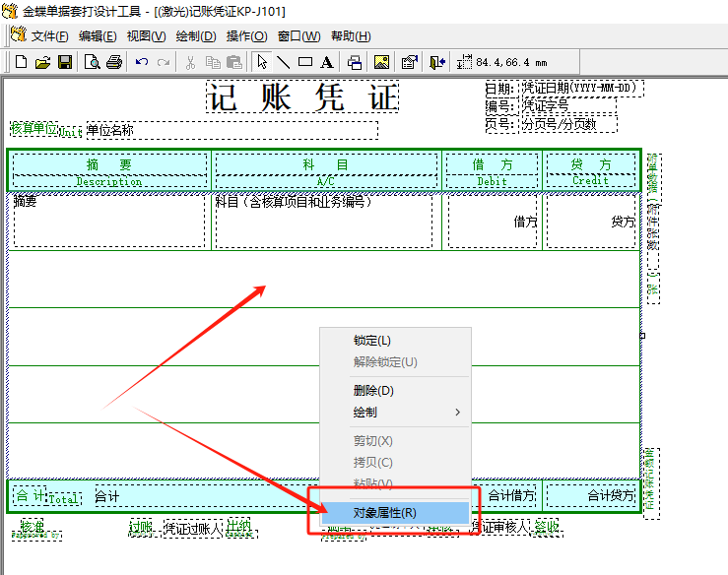Open the 绘制(D) menu
The image size is (728, 575).
195,36
